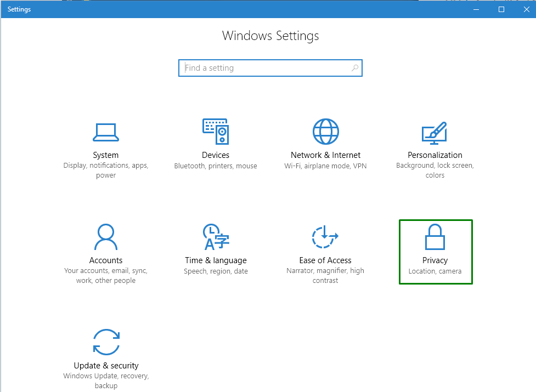Image resolution: width=536 pixels, height=392 pixels.
Task: Open the Personalization paintbrush icon
Action: click(x=435, y=133)
